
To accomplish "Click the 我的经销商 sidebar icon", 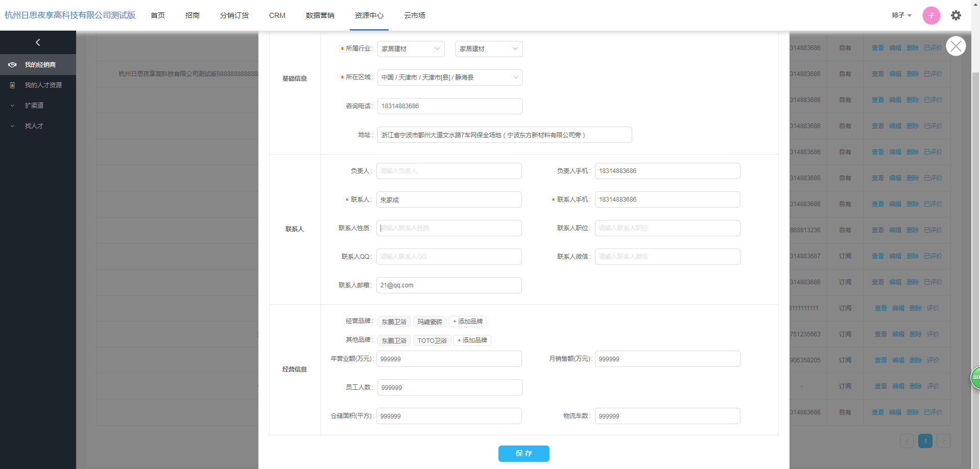I will tap(12, 65).
